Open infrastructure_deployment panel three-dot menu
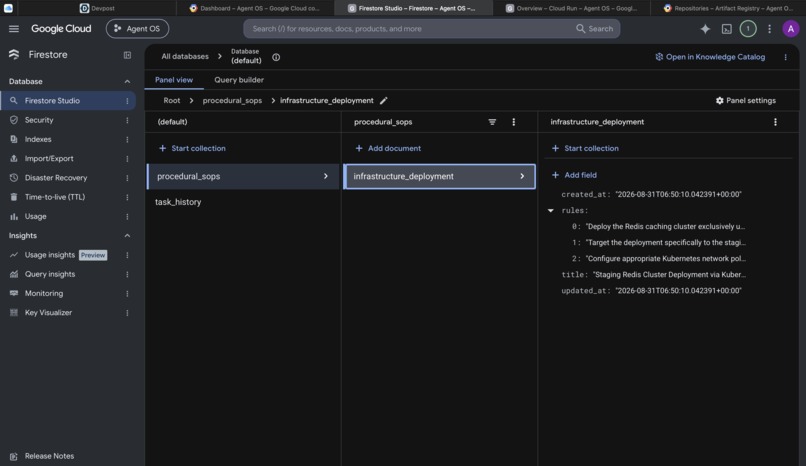The width and height of the screenshot is (806, 466). click(x=775, y=122)
